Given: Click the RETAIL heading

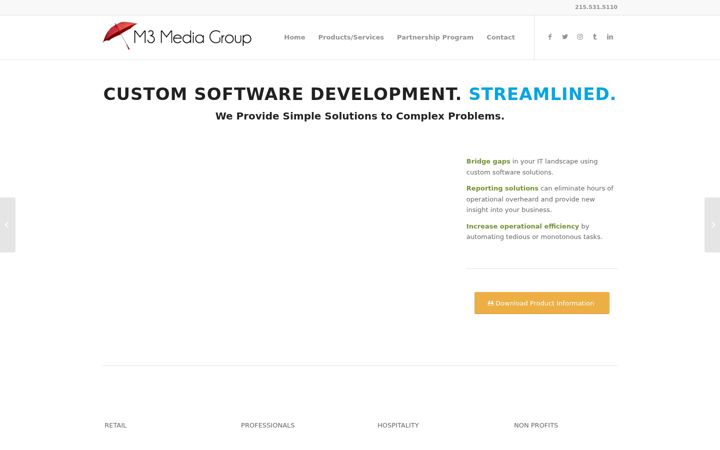Looking at the screenshot, I should point(115,426).
